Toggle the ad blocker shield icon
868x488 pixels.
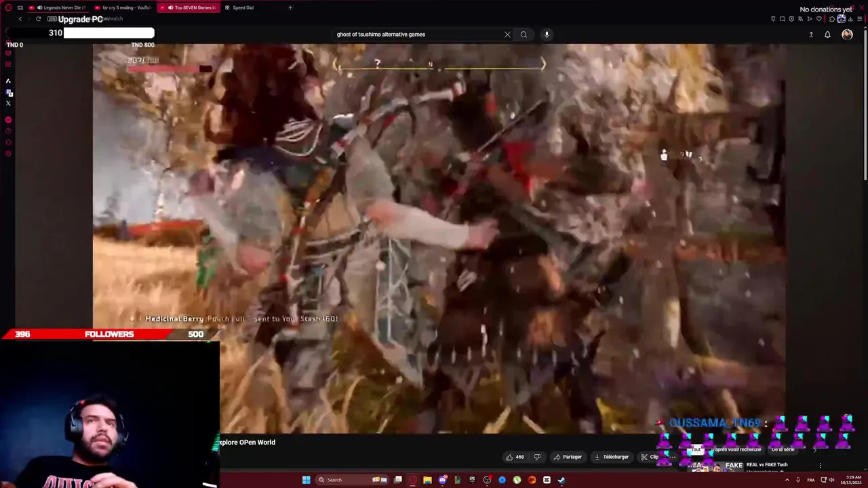(791, 19)
